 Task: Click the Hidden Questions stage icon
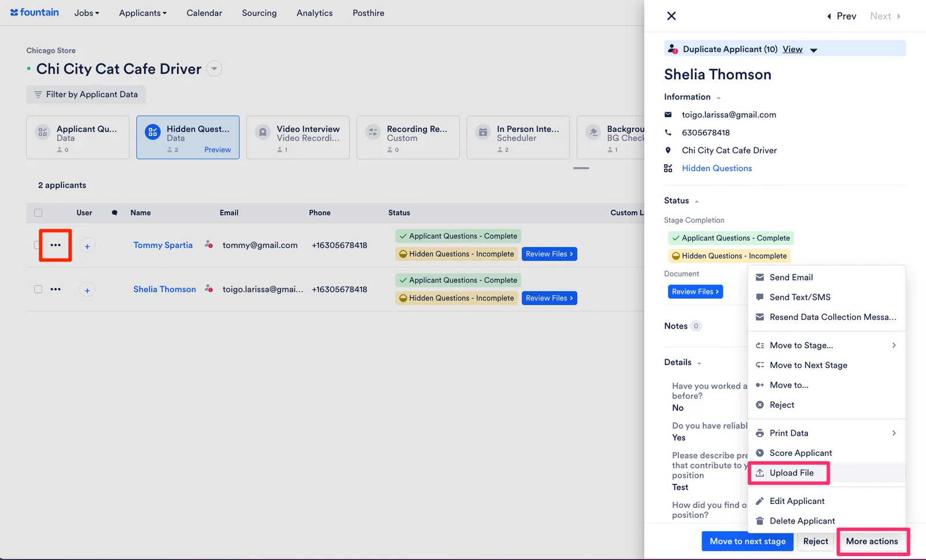[x=153, y=132]
